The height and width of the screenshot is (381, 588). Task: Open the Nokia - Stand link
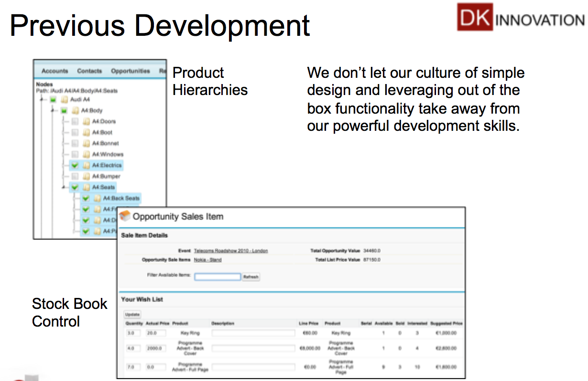pyautogui.click(x=208, y=260)
